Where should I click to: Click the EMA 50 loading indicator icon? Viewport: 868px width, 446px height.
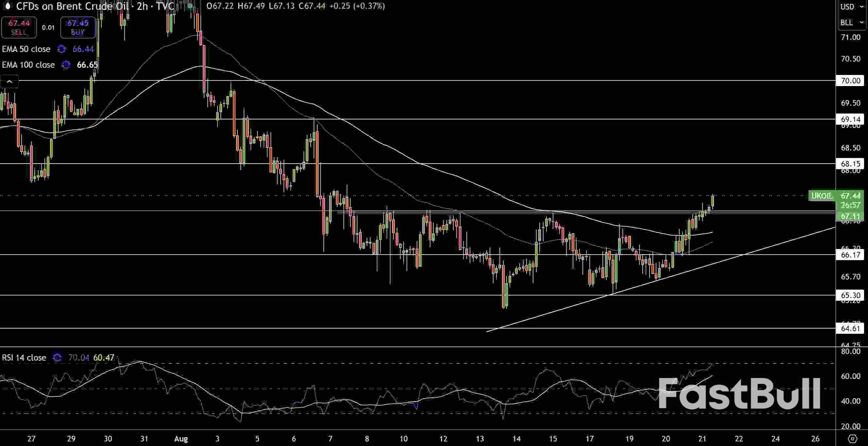[x=62, y=49]
